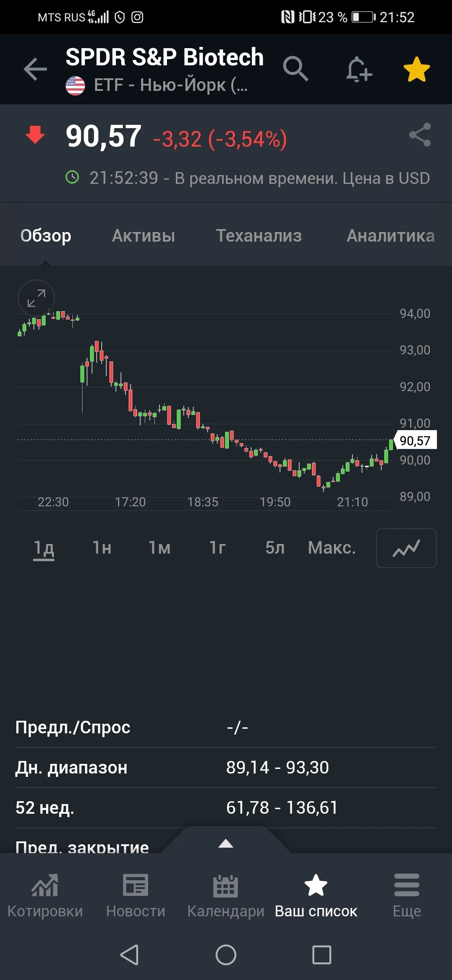
Task: Toggle the yellow favorite star
Action: [417, 69]
